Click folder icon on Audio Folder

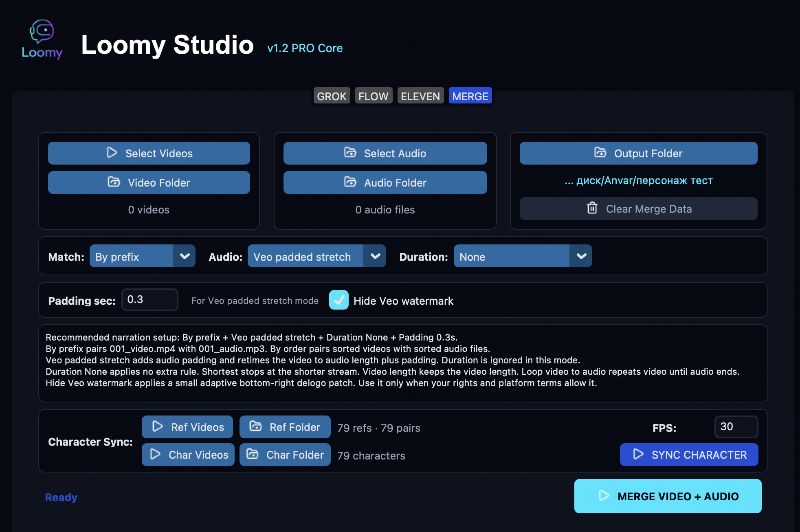(350, 182)
